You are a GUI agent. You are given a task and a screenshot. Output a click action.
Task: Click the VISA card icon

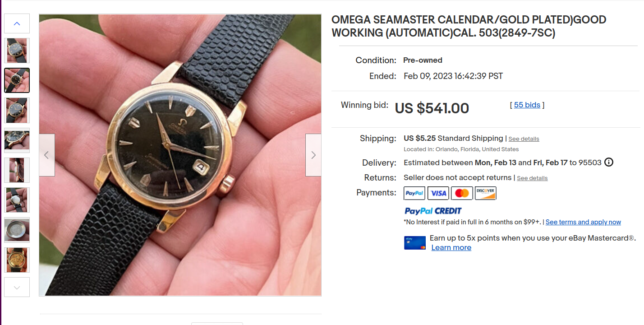[438, 193]
